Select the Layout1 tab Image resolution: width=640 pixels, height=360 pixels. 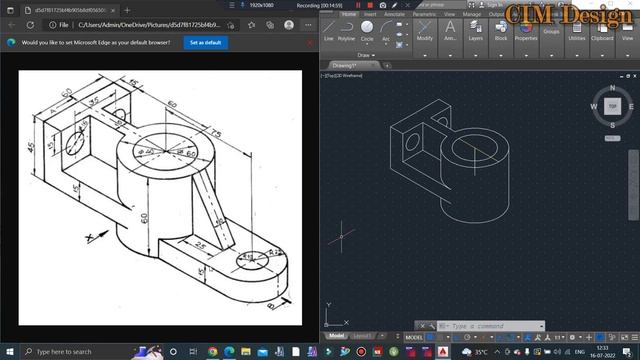362,336
